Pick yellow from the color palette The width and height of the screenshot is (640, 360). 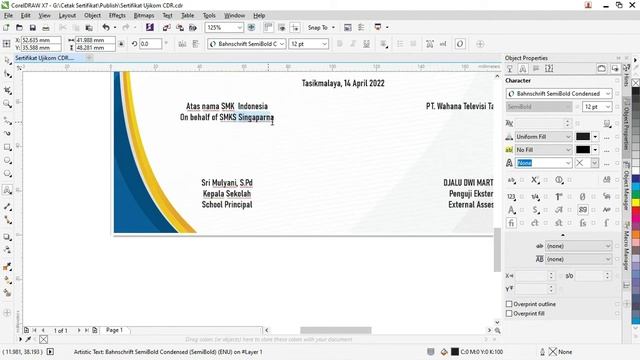[636, 202]
